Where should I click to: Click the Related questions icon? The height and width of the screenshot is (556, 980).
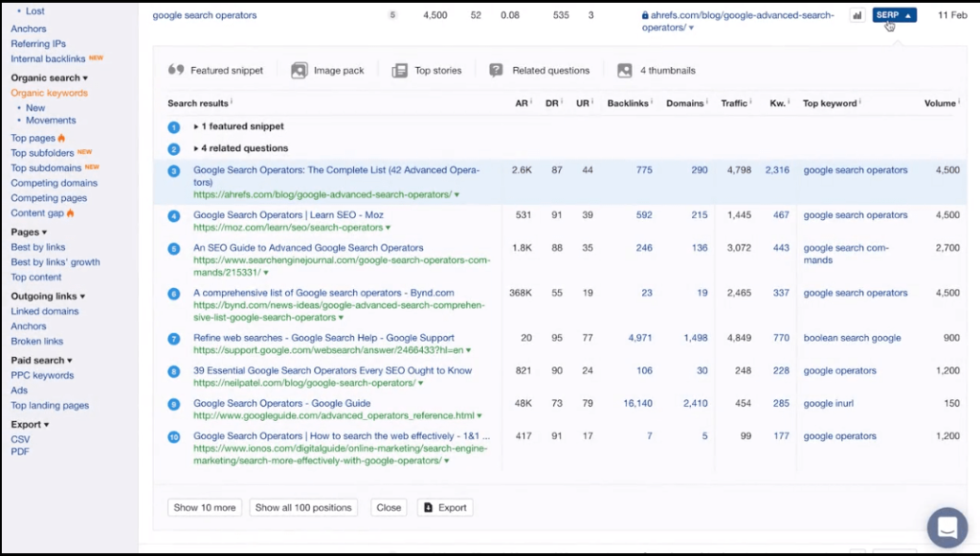(497, 71)
